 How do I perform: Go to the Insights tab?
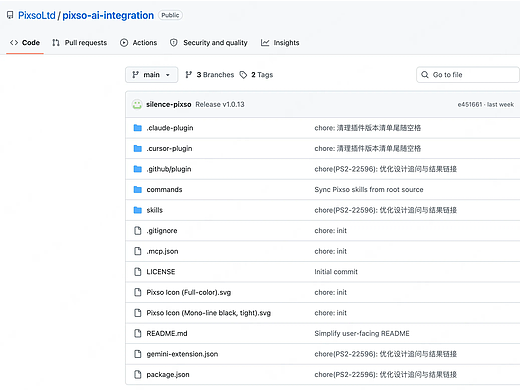tap(280, 43)
